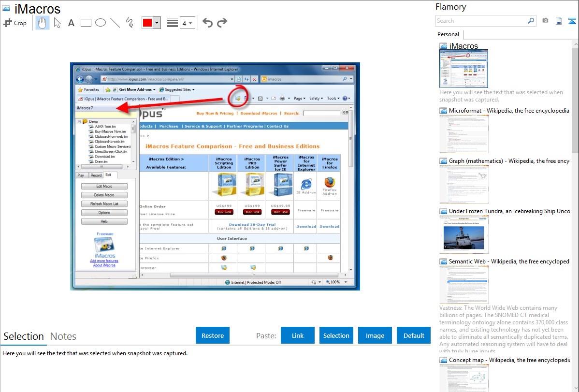Click the search magnifier icon
Screen dimensions: 579x392
[531, 21]
